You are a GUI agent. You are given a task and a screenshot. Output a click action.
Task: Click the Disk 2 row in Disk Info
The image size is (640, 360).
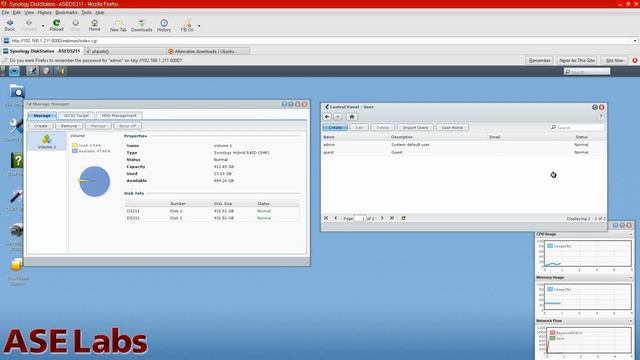pyautogui.click(x=212, y=218)
